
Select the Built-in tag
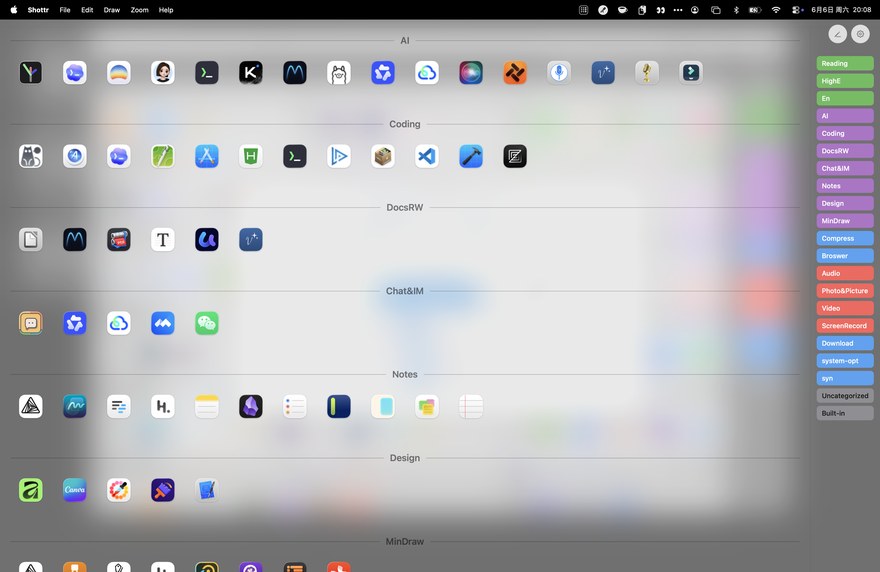tap(845, 413)
